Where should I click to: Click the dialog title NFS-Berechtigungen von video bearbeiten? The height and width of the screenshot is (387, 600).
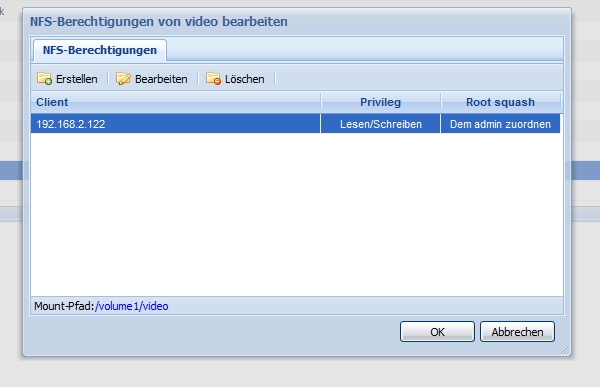point(159,21)
